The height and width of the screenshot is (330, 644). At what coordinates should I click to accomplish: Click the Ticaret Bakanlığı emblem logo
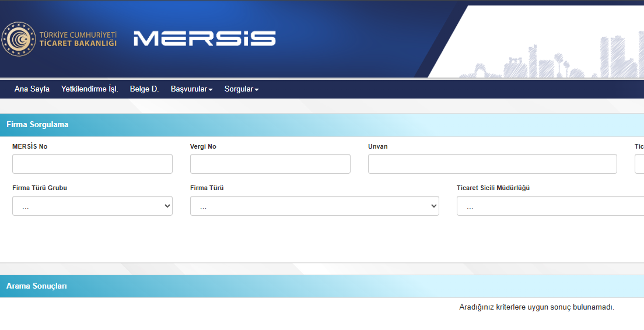(x=19, y=39)
